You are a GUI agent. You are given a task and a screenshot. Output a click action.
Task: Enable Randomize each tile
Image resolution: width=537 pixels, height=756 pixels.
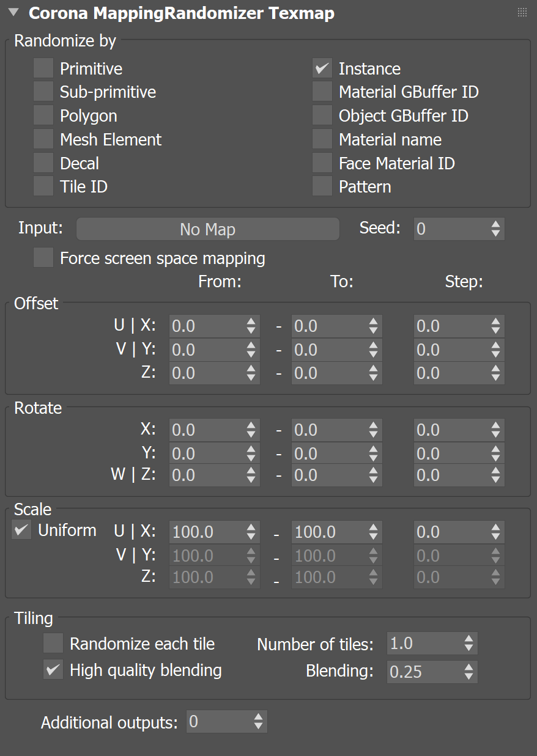pos(53,644)
